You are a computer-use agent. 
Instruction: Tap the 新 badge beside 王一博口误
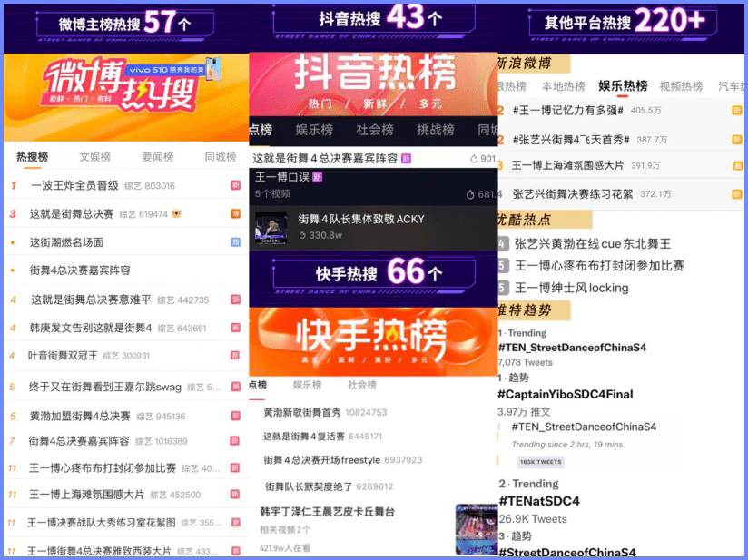(x=318, y=179)
